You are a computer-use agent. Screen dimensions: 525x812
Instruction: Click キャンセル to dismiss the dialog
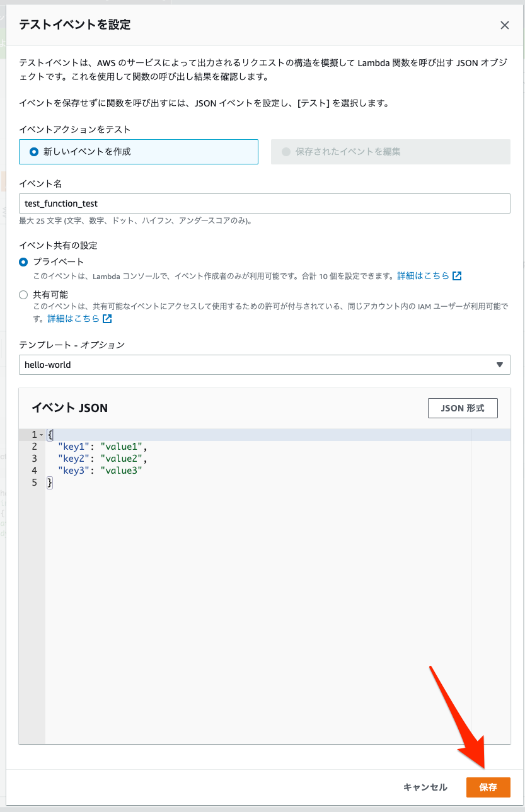425,787
